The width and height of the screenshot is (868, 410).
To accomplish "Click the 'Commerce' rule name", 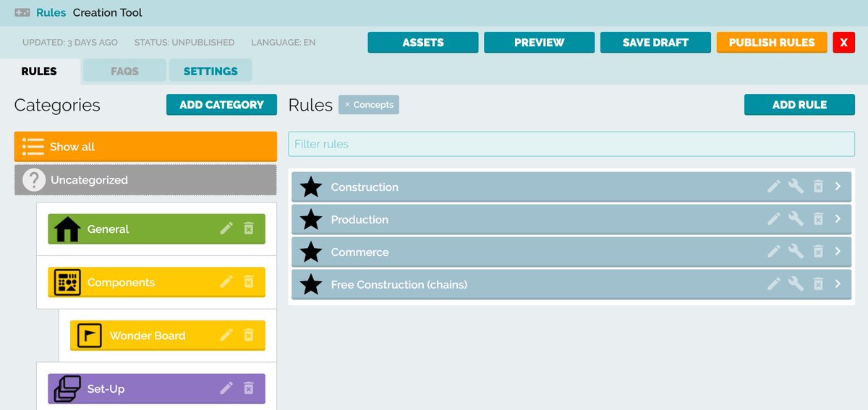I will click(359, 252).
